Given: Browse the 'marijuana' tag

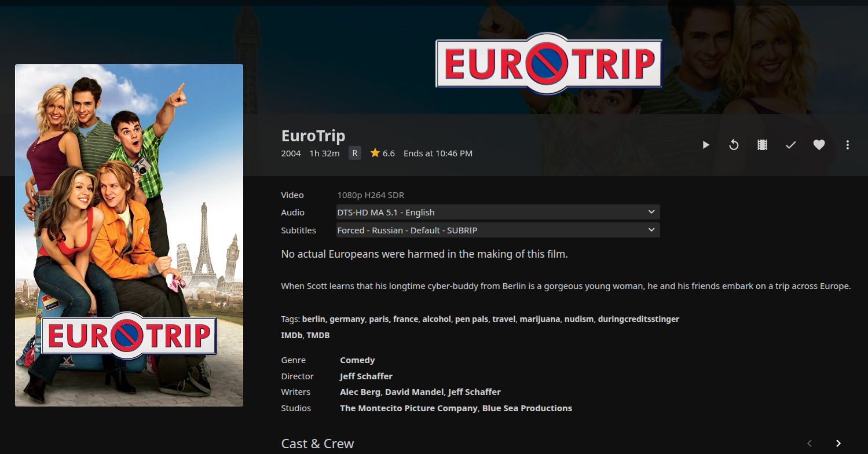Looking at the screenshot, I should click(x=540, y=319).
